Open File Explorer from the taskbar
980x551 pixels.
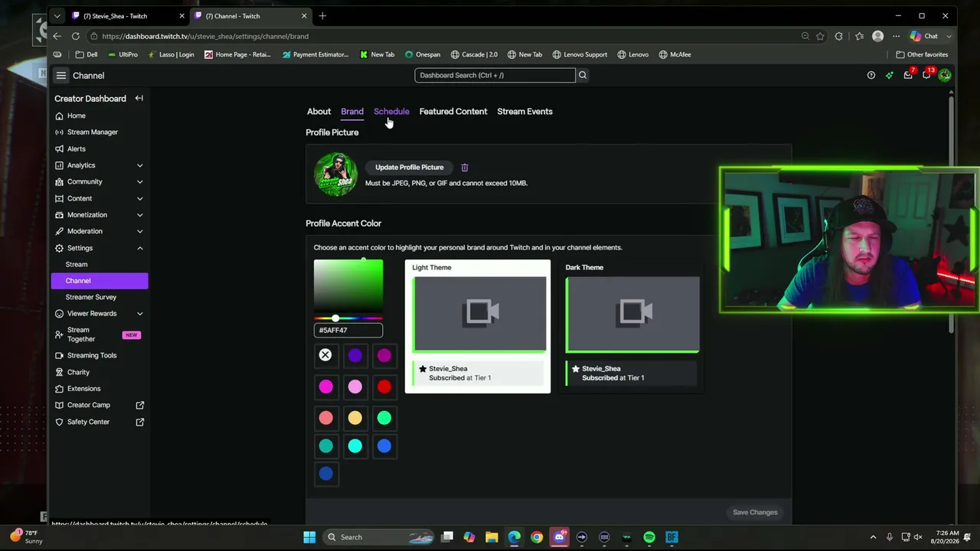492,537
